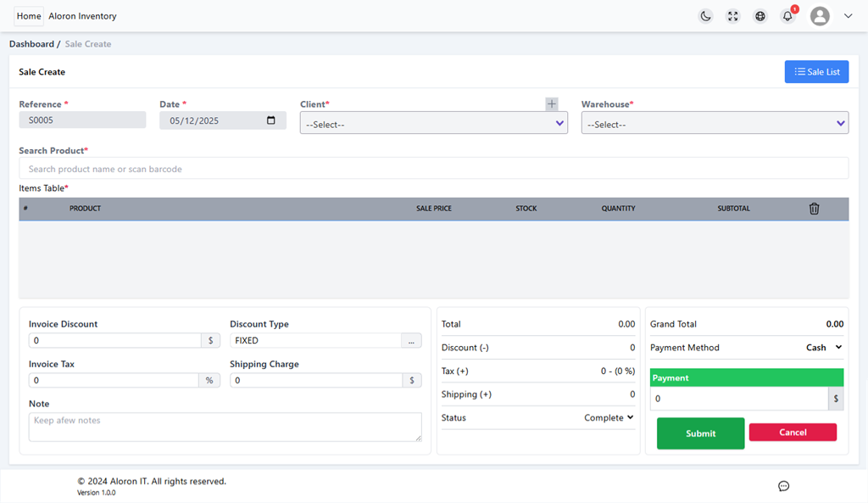Open language globe icon
The width and height of the screenshot is (868, 503).
click(x=760, y=16)
